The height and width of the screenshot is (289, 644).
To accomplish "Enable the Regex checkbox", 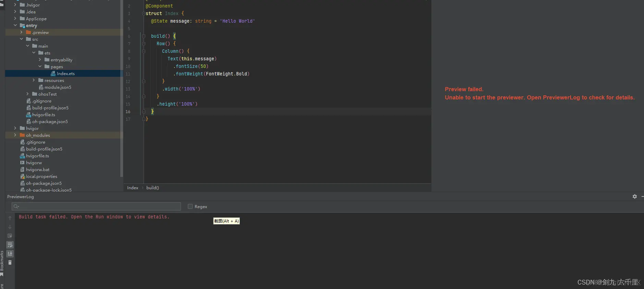I will coord(190,206).
